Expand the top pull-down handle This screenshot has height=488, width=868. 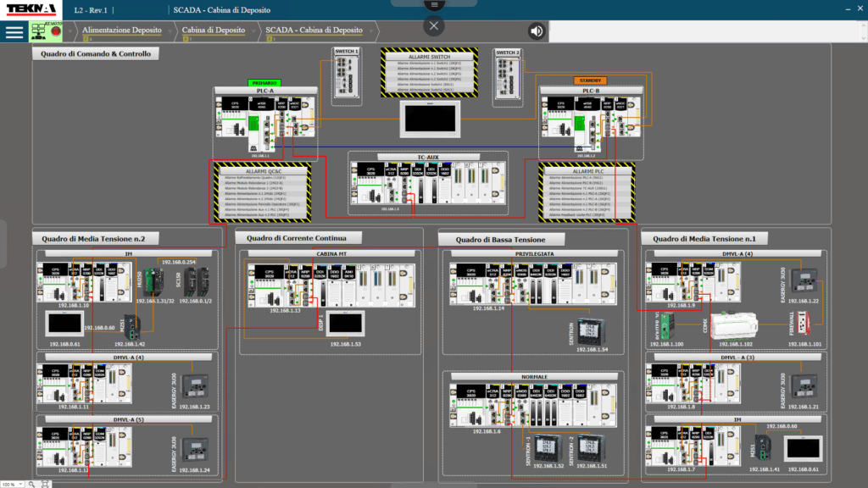[x=434, y=4]
